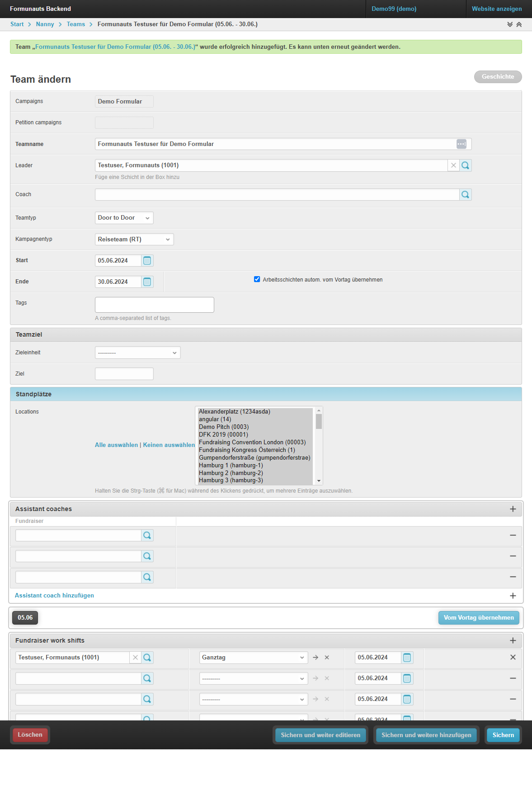
Task: Open the Demo99 (demo) user menu
Action: (394, 9)
